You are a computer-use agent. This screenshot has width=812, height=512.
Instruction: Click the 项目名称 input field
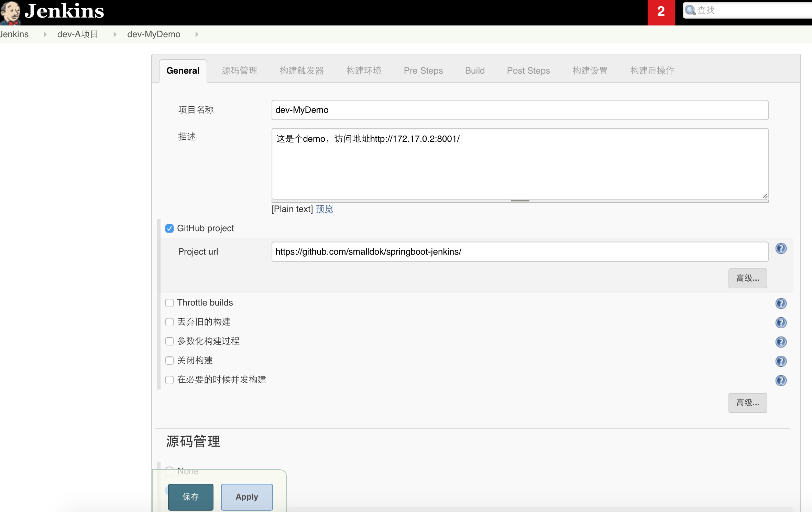(520, 110)
